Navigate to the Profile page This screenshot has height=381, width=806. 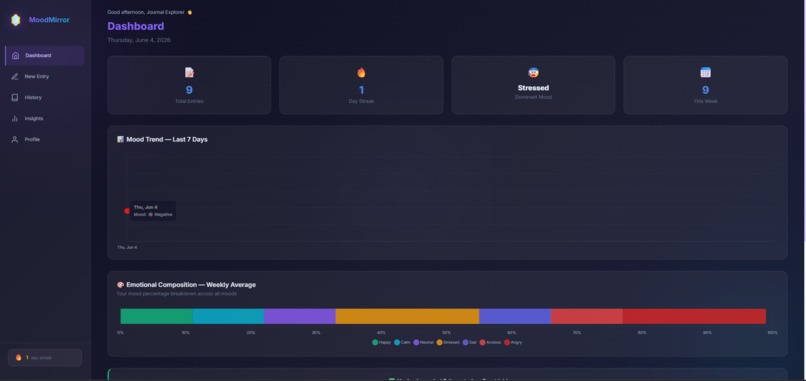45,140
